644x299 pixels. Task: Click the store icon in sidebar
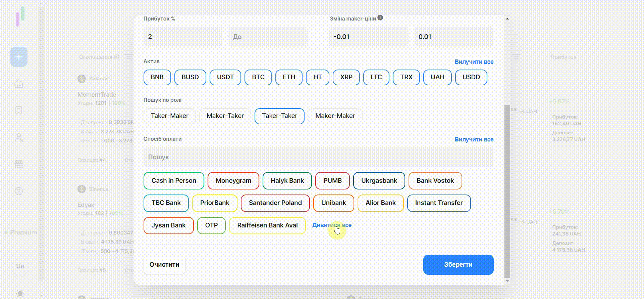pos(19,164)
